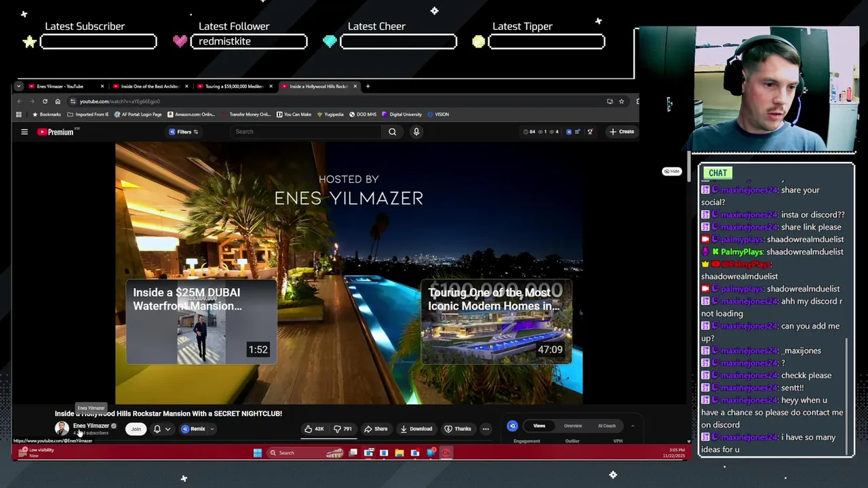Expand the Remix dropdown arrow
This screenshot has width=868, height=488.
click(x=212, y=428)
